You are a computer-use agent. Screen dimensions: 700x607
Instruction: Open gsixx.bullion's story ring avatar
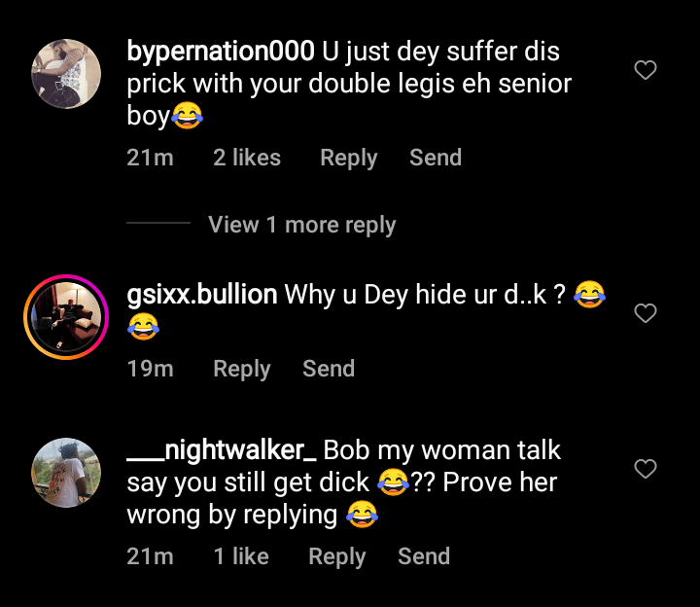coord(64,318)
